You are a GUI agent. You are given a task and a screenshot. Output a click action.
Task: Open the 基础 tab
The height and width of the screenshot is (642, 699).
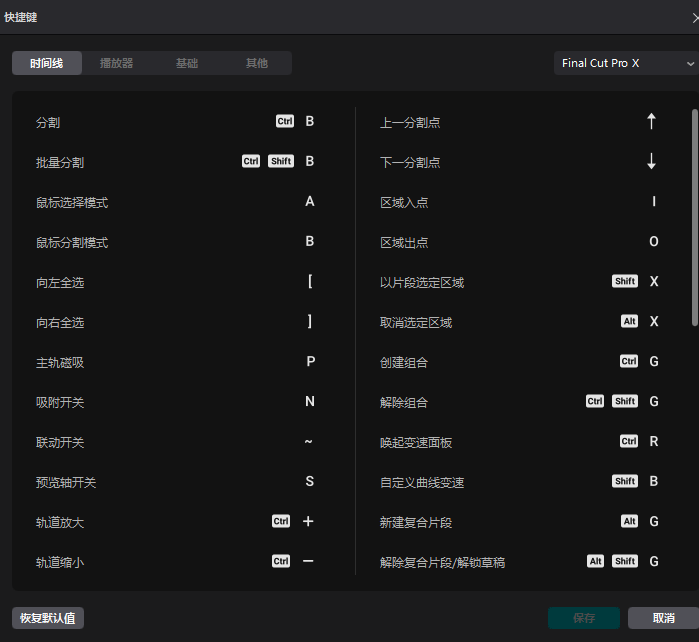click(x=187, y=63)
